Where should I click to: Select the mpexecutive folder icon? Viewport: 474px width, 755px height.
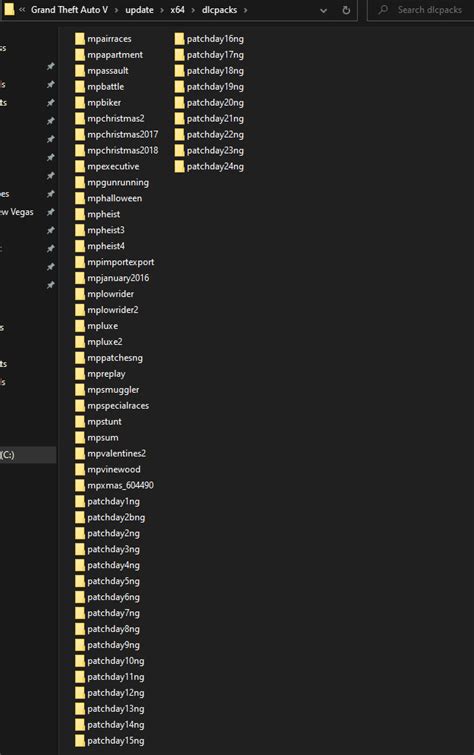[x=80, y=166]
